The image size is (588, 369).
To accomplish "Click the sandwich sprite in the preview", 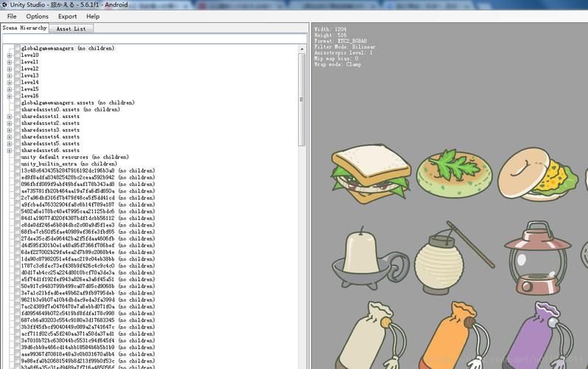I will click(371, 174).
